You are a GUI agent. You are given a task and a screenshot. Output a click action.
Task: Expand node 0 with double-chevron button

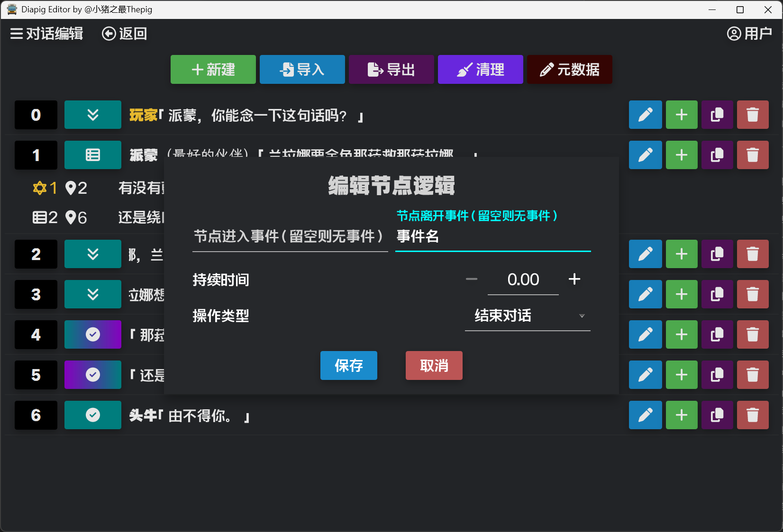pyautogui.click(x=93, y=115)
